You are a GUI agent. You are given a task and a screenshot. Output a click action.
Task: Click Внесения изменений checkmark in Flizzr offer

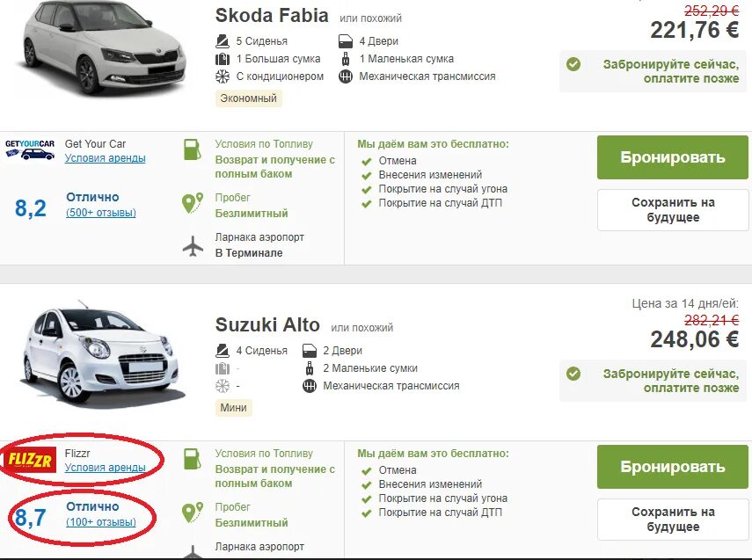[366, 484]
